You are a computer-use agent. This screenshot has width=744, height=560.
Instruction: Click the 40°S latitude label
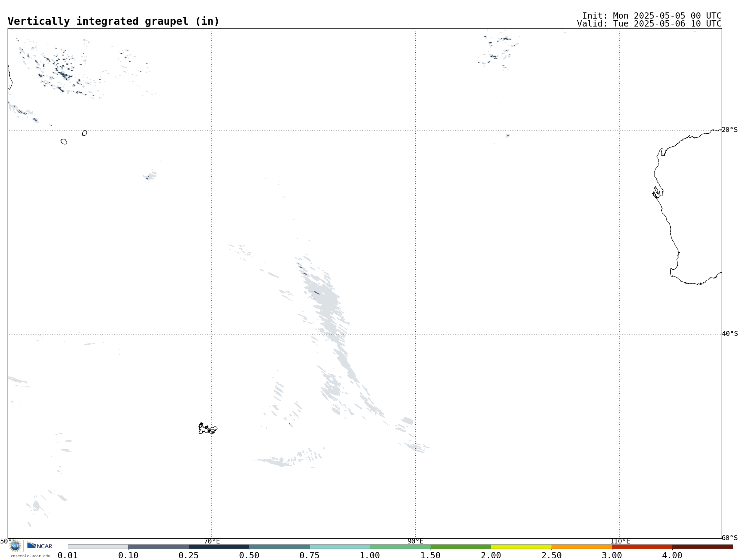tap(730, 334)
